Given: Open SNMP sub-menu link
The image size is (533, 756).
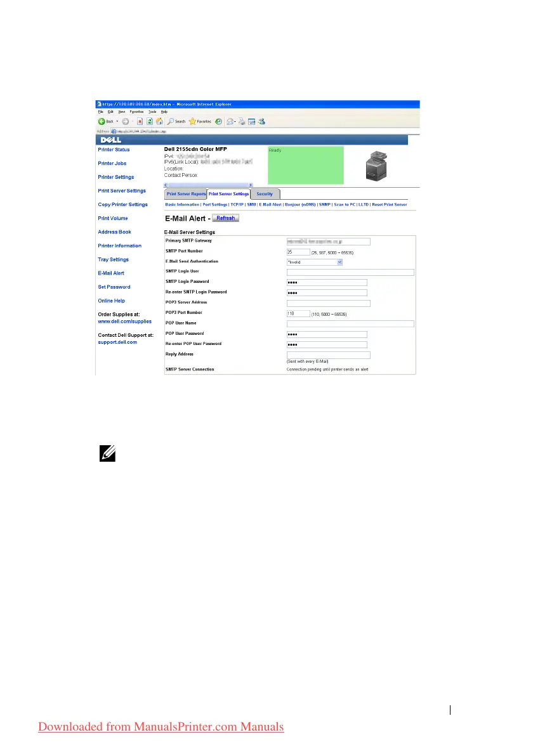Looking at the screenshot, I should [x=325, y=204].
